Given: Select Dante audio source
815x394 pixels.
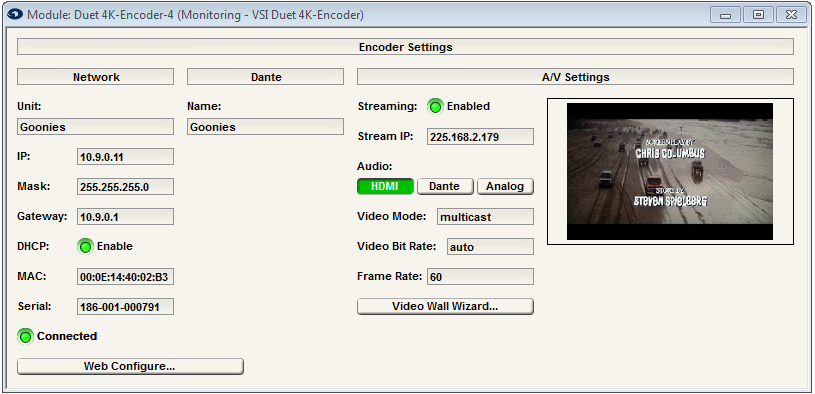Looking at the screenshot, I should point(445,186).
